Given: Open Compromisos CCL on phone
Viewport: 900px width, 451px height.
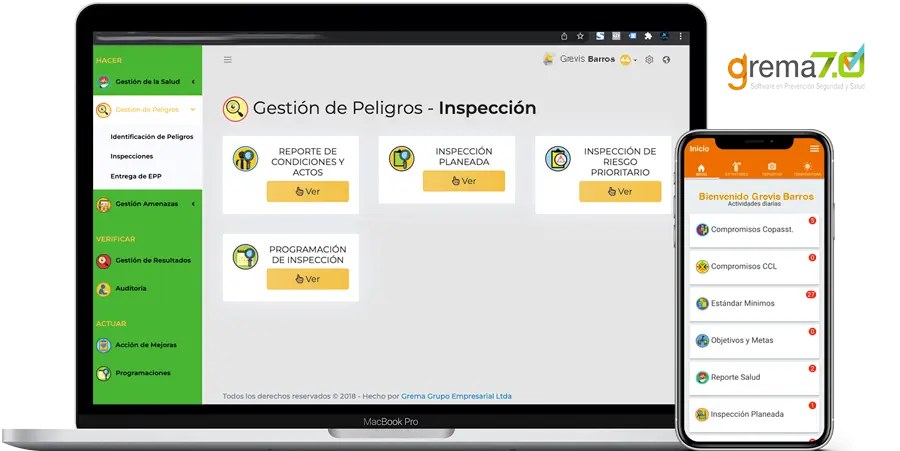Looking at the screenshot, I should pos(754,267).
